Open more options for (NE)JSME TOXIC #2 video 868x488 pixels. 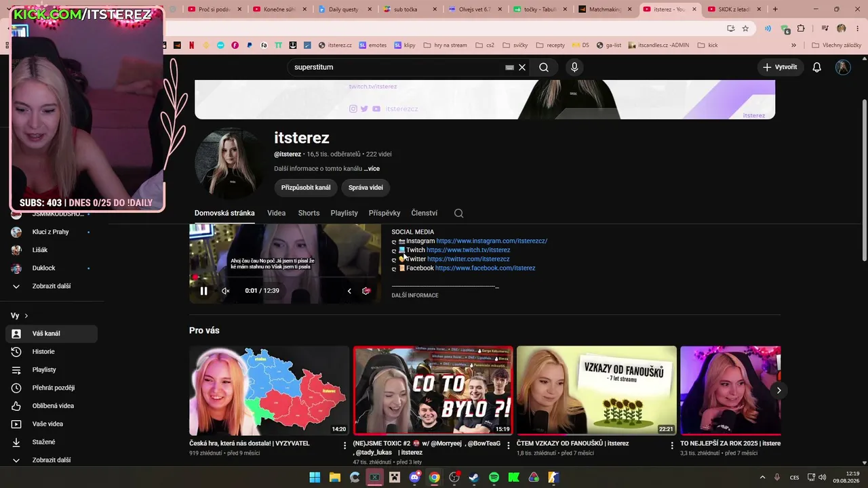click(508, 446)
